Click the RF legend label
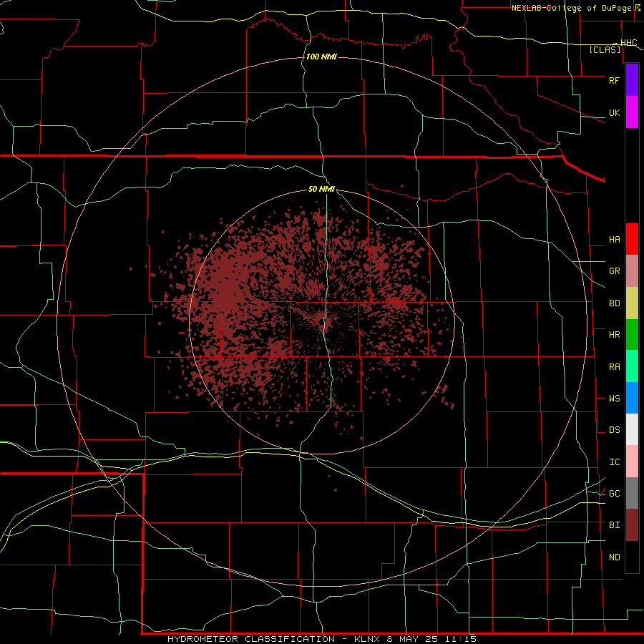Screen dimensions: 644x644 click(x=614, y=80)
